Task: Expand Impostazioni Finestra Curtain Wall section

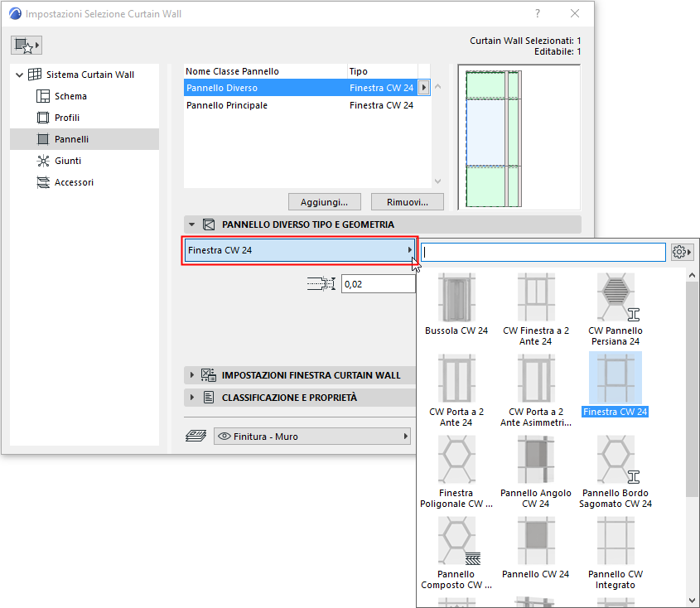Action: coord(192,375)
